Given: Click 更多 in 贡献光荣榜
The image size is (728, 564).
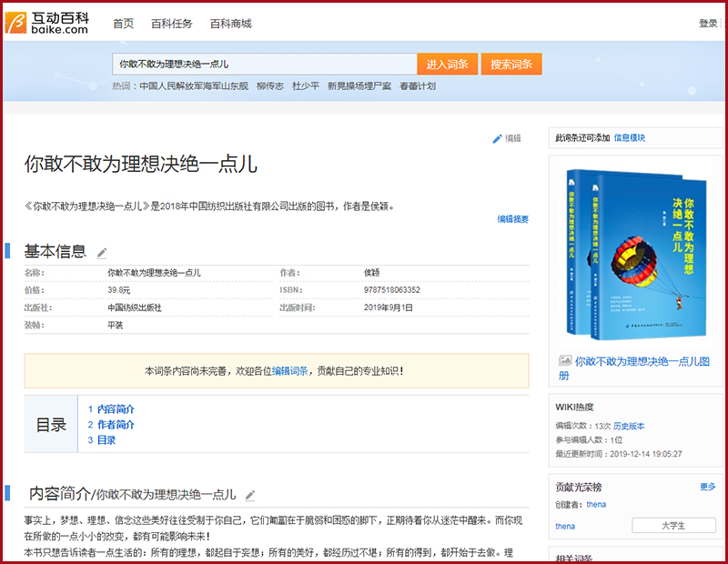Looking at the screenshot, I should click(707, 487).
